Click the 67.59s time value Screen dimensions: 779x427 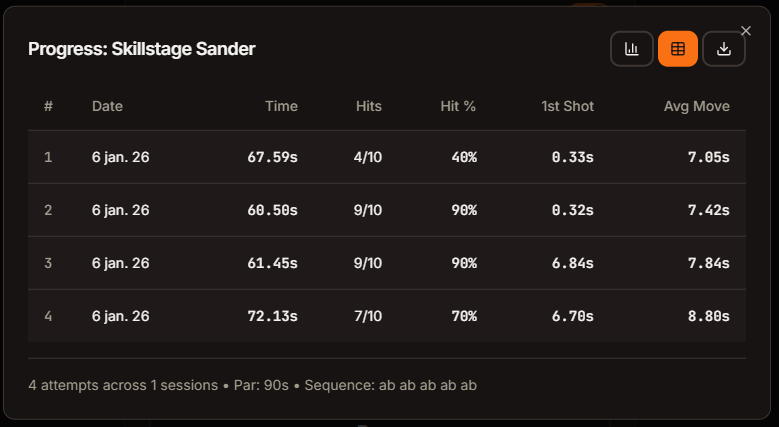(272, 157)
